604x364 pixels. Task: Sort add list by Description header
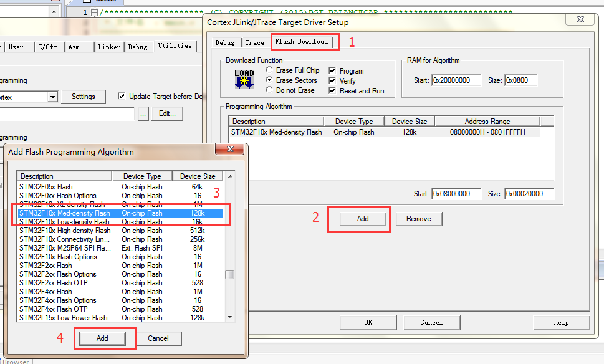tap(64, 176)
